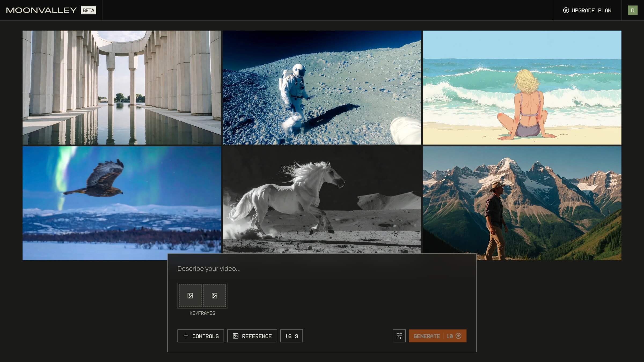Screen dimensions: 644x362
Task: Expand the Controls options
Action: coord(200,336)
